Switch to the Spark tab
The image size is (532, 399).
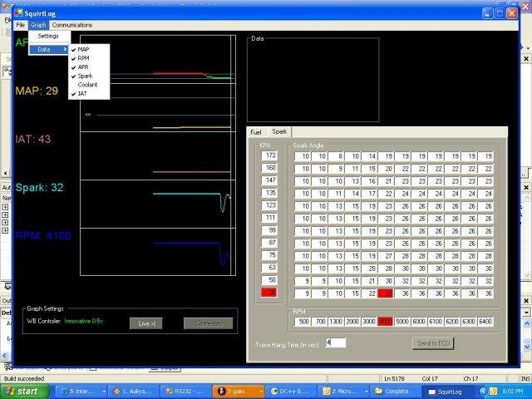click(x=279, y=131)
